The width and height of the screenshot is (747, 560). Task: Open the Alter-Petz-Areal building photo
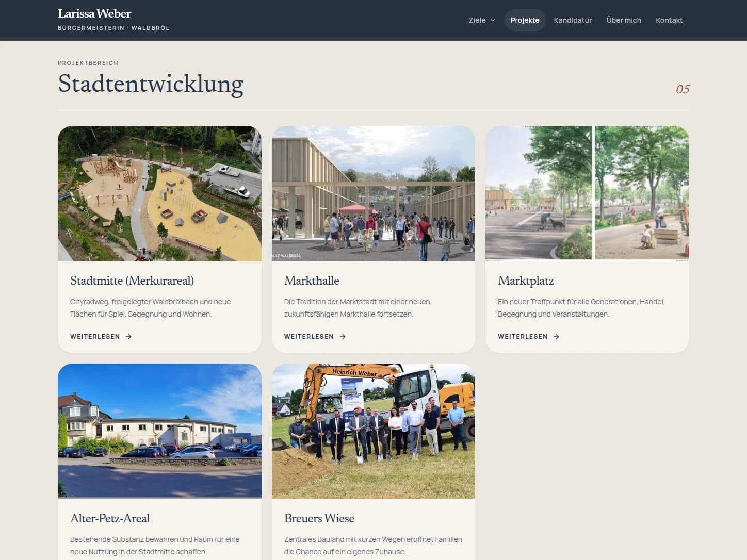[x=159, y=431]
